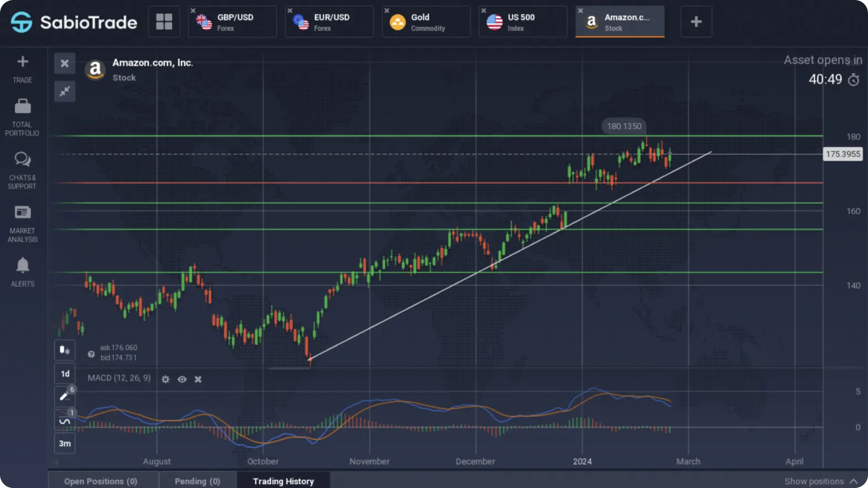Click the asset opens timer clock icon
Viewport: 868px width, 488px height.
[854, 80]
